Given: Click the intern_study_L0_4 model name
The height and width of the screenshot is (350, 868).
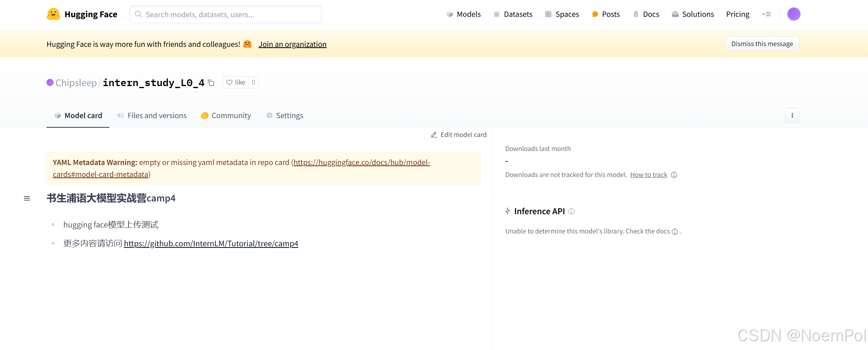Looking at the screenshot, I should 154,83.
